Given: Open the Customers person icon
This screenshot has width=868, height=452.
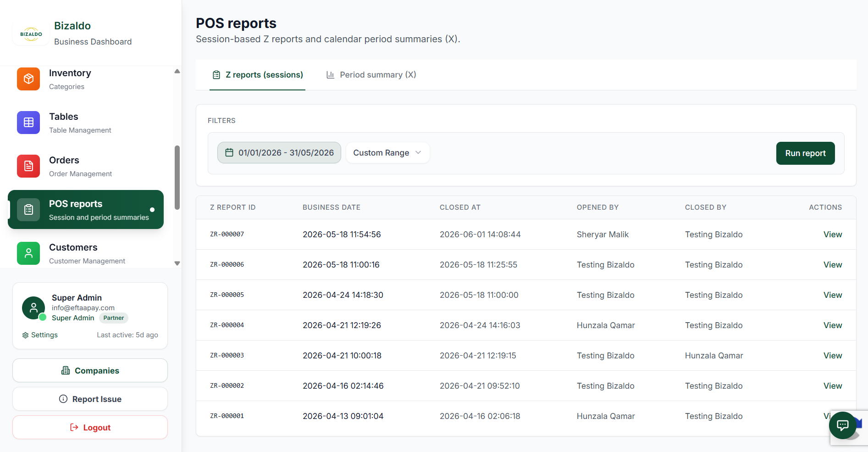Looking at the screenshot, I should (x=28, y=253).
